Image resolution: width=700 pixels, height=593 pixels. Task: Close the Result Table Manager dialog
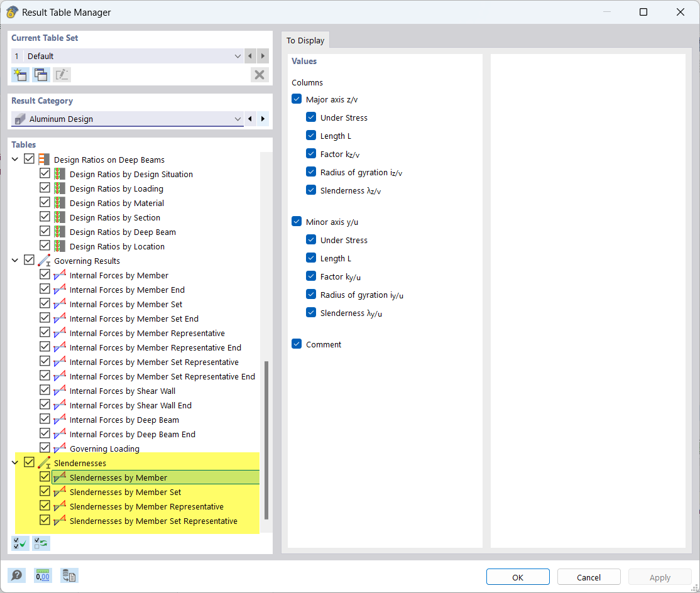[x=681, y=12]
